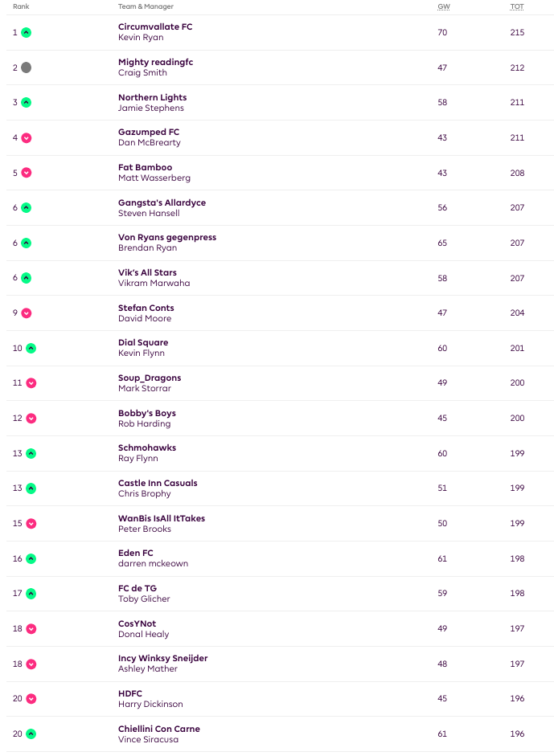Click the GW column header
Screen dimensions: 554x756
pos(443,6)
